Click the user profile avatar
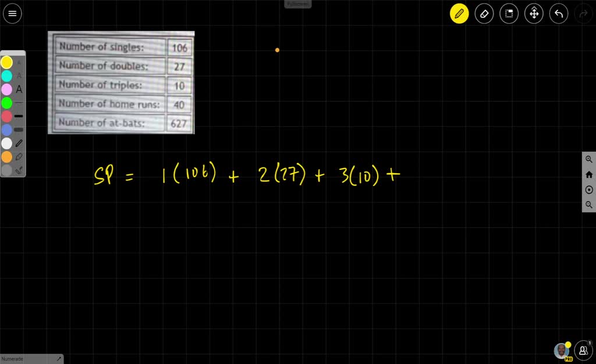 562,351
